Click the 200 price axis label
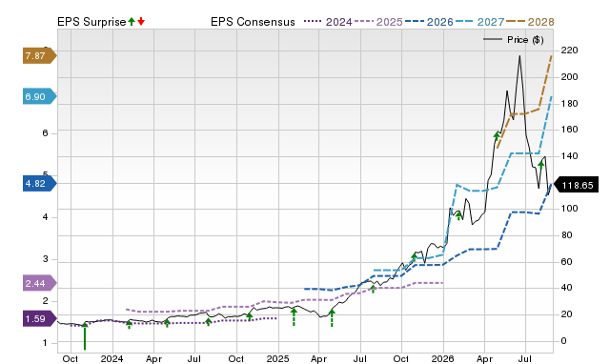This screenshot has height=364, width=610. 569,77
